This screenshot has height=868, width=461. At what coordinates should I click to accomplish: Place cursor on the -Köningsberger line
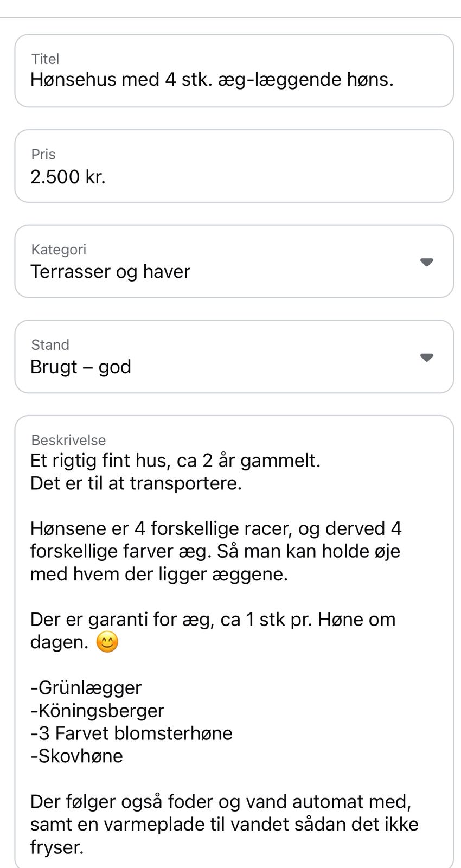[97, 710]
